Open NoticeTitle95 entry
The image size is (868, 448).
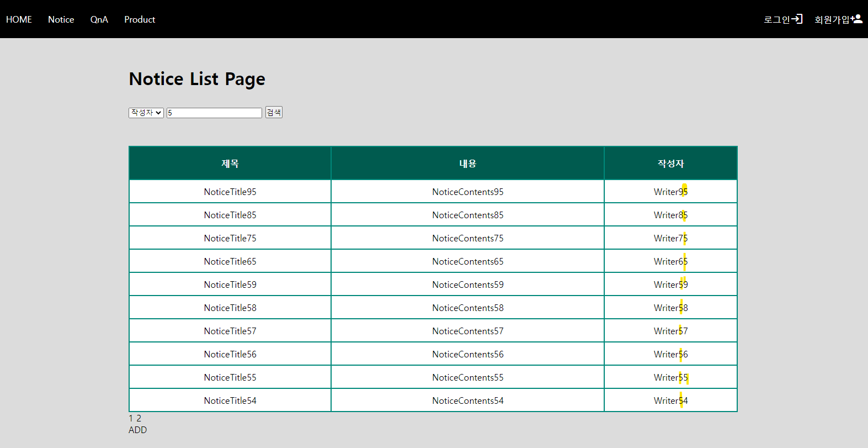click(x=230, y=192)
